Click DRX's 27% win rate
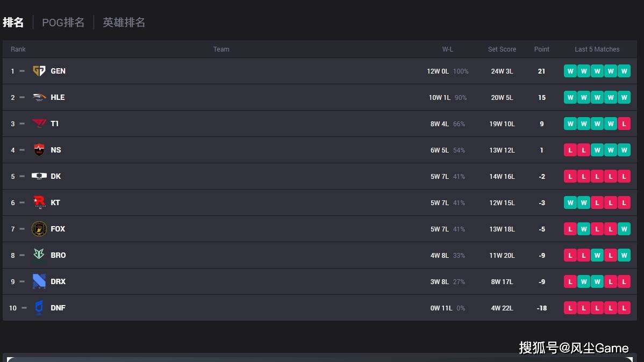Screen dimensions: 644x362 click(459, 281)
